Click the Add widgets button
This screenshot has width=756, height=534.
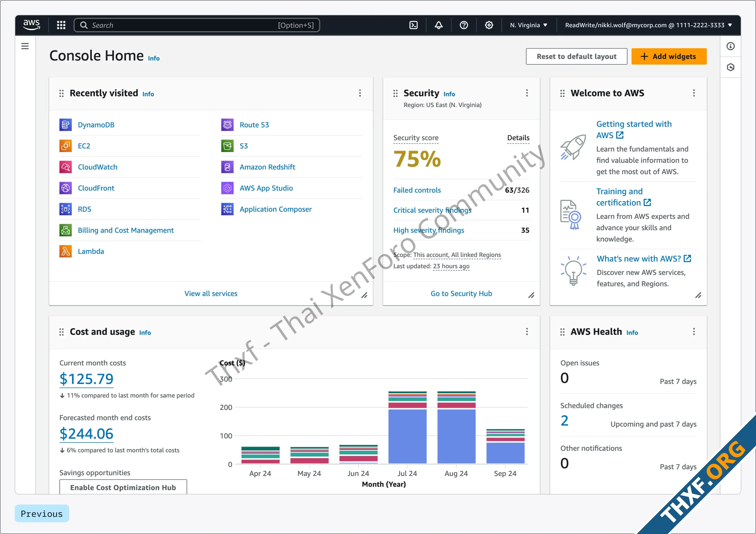669,56
